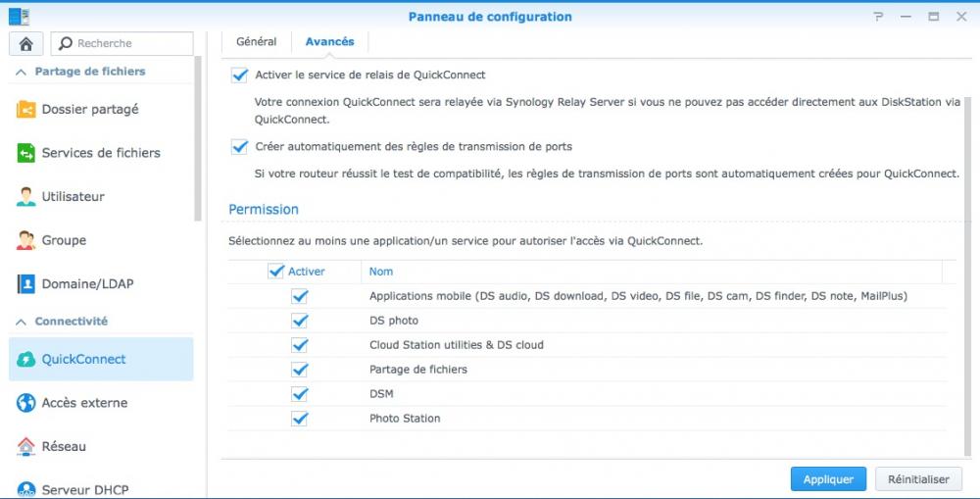Screen dimensions: 980x499
Task: Click the home icon button
Action: [x=25, y=43]
